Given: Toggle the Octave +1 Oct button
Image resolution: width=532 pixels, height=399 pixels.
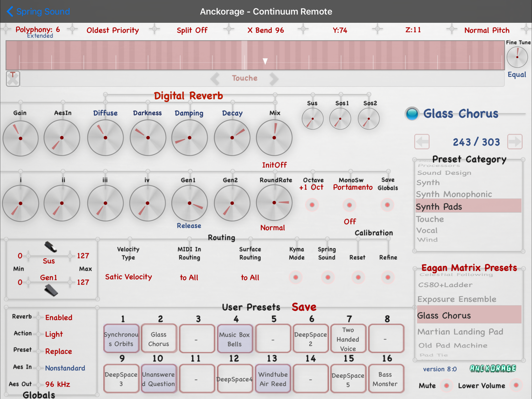Looking at the screenshot, I should coord(312,205).
